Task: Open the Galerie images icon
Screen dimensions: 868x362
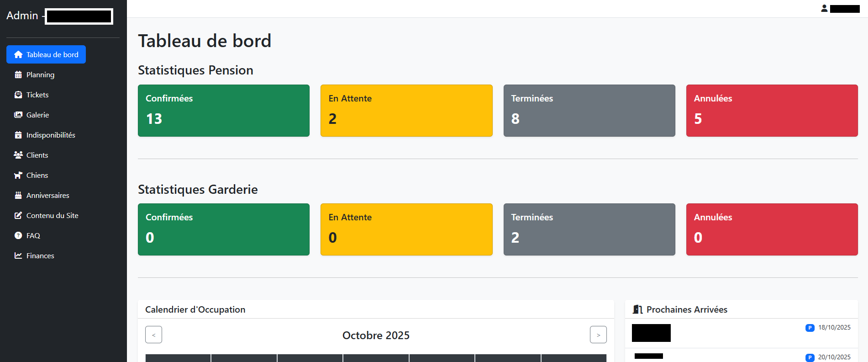Action: coord(18,115)
